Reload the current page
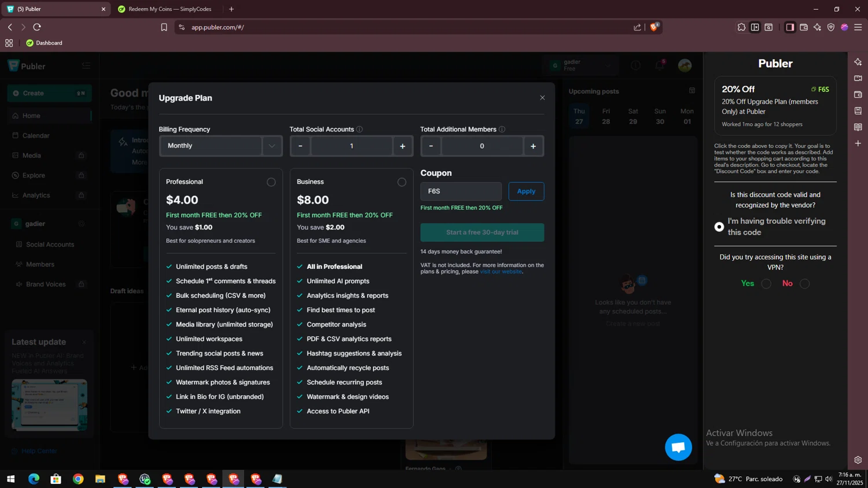This screenshot has width=868, height=488. pos(37,27)
